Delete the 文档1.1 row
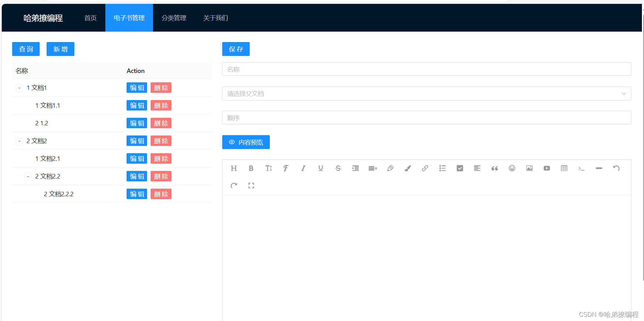Viewport: 644px width, 321px height. click(x=161, y=105)
